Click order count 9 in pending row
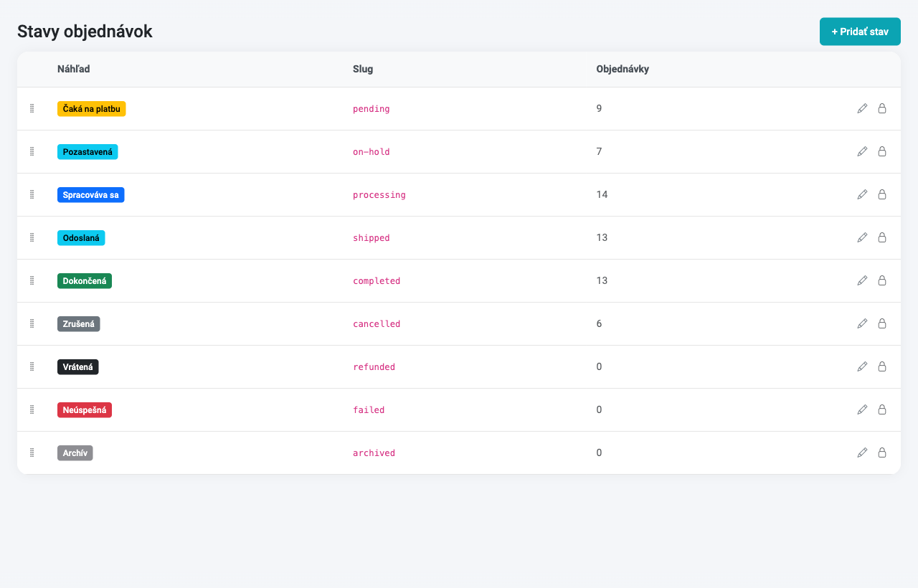 [599, 108]
